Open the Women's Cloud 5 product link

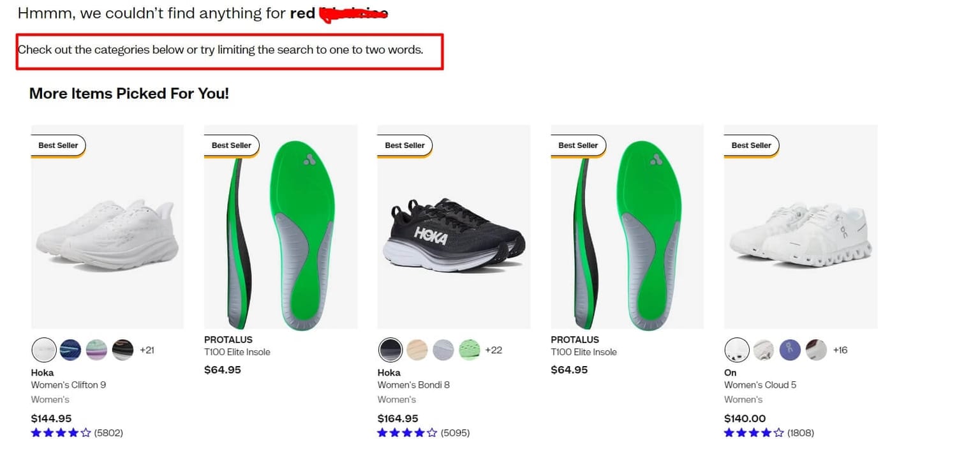click(x=760, y=385)
